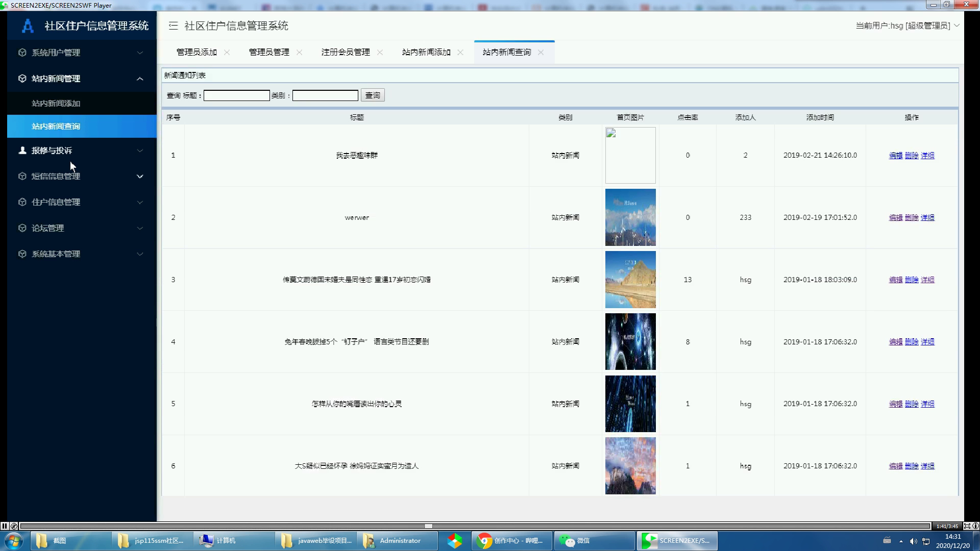Click the 论坛管理 cube icon

[22, 228]
